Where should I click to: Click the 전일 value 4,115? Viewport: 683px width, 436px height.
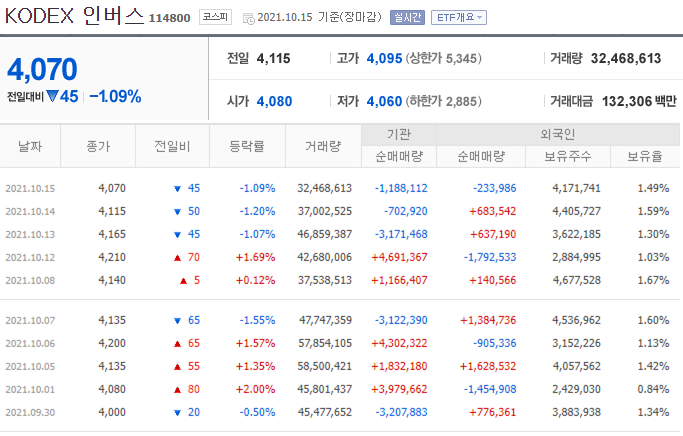(x=274, y=58)
